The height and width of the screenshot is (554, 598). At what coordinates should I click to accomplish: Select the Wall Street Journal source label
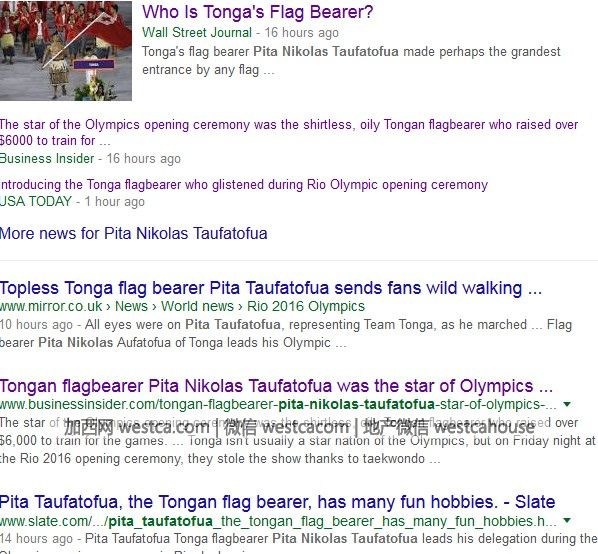(x=197, y=33)
